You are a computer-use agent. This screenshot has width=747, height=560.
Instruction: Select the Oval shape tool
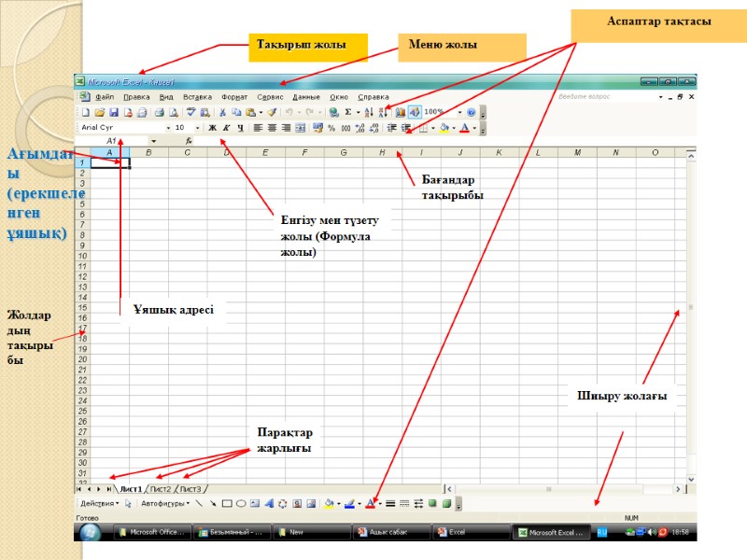[241, 503]
